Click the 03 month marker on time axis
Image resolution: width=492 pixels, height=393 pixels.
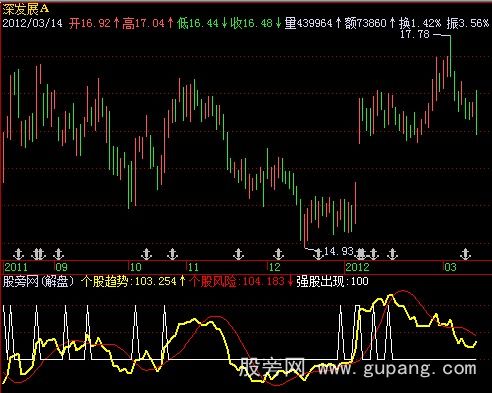450,267
